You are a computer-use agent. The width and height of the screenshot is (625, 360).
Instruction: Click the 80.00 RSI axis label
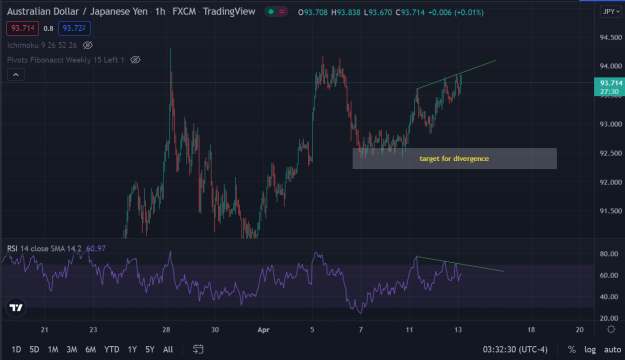coord(609,254)
